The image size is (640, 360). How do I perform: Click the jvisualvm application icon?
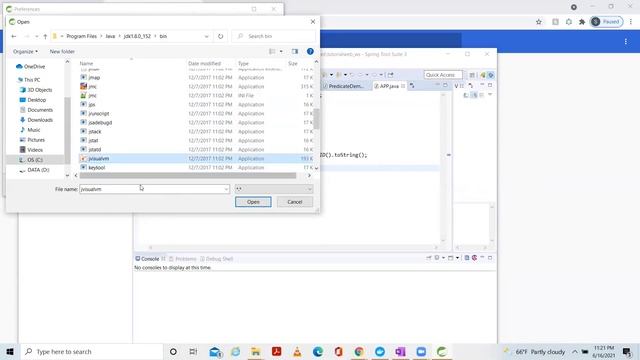coord(83,158)
